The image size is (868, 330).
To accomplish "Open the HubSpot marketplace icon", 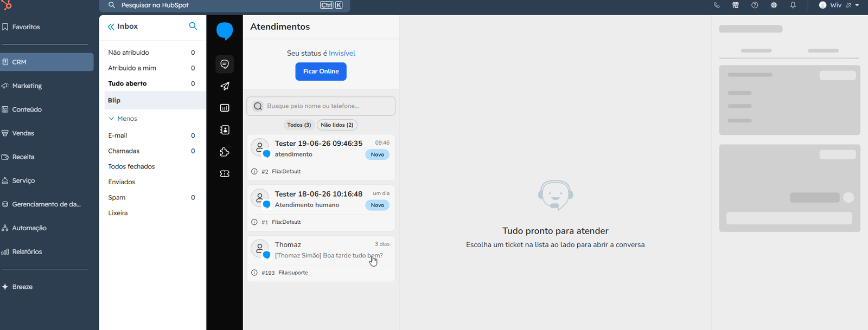I will (x=736, y=5).
